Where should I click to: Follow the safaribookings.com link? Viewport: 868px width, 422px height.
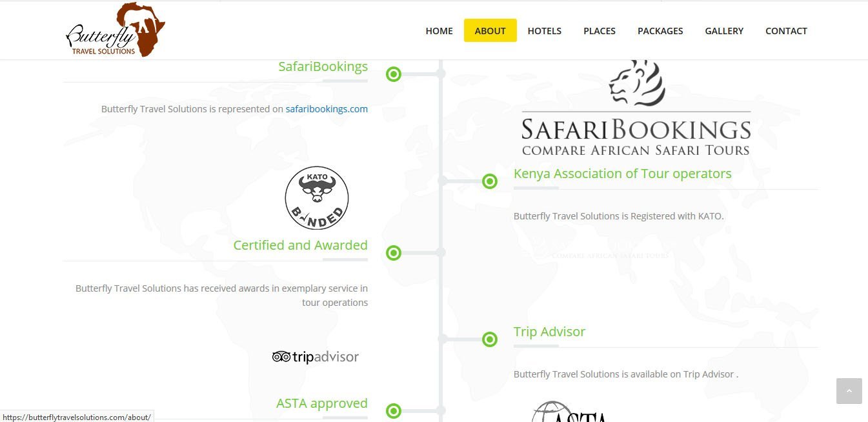(x=327, y=109)
